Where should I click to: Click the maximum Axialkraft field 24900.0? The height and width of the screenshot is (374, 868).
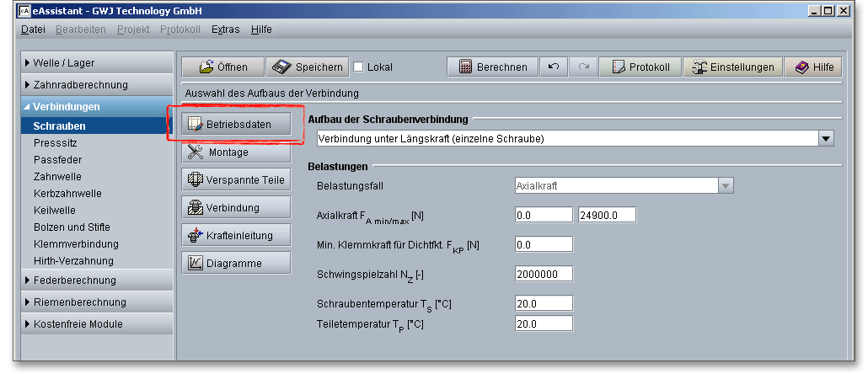[x=607, y=215]
